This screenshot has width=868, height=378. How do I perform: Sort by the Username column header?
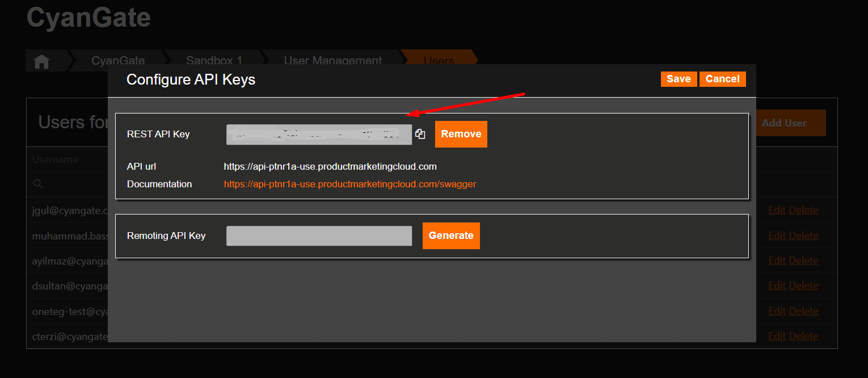click(55, 159)
